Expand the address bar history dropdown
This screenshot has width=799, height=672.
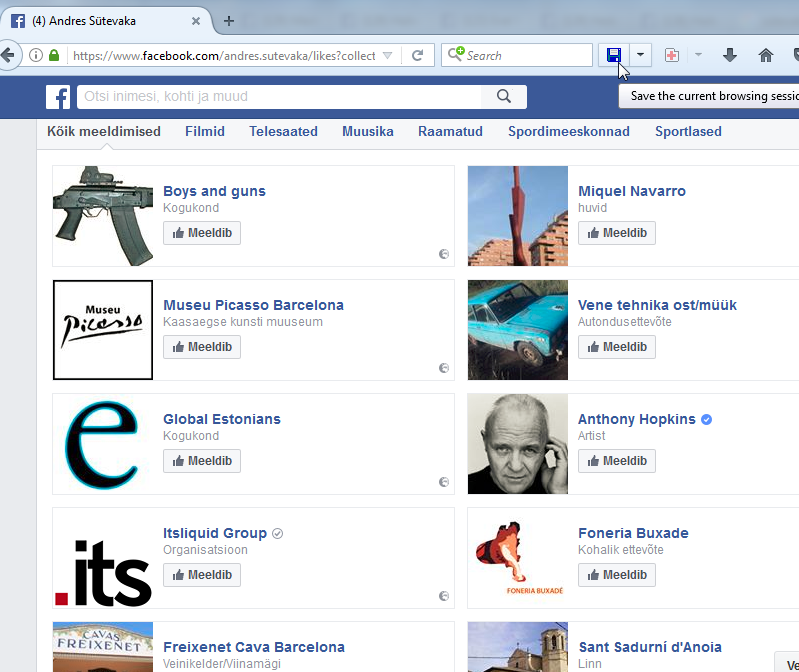point(387,55)
